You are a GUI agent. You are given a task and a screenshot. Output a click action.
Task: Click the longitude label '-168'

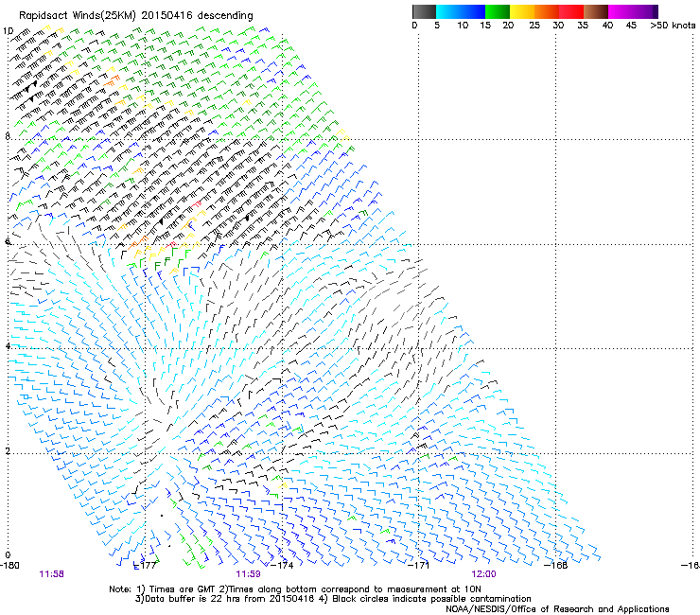555,566
